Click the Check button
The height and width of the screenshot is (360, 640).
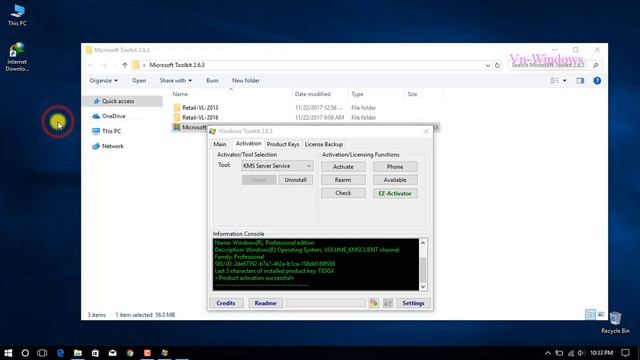pos(343,193)
